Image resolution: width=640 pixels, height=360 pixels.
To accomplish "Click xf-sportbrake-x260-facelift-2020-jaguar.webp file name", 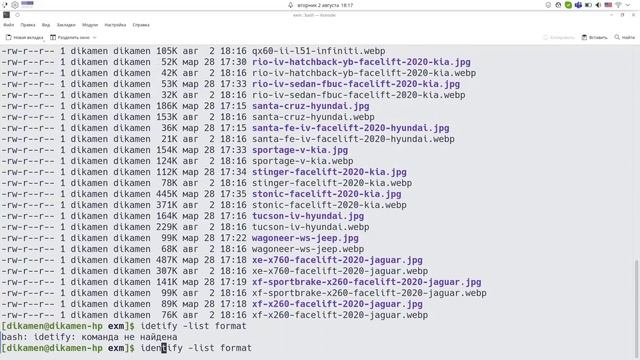I will (x=369, y=293).
